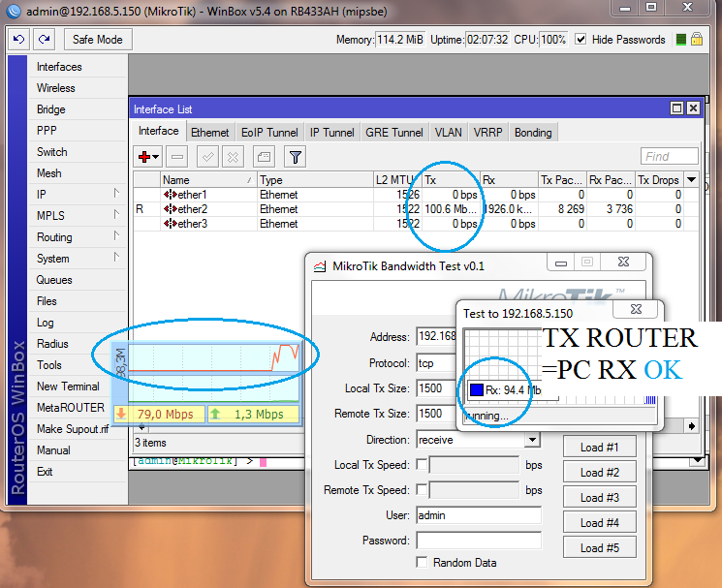Screen dimensions: 722x588
Task: Select the ether1 interface row
Action: (416, 195)
